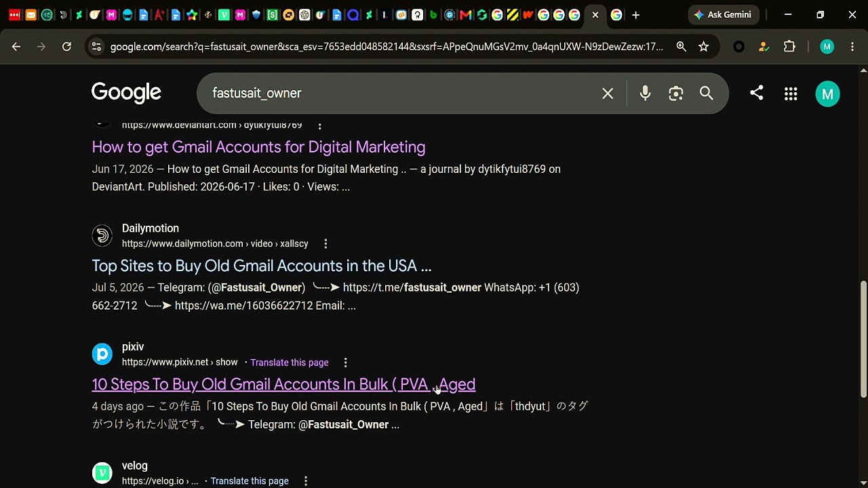Switch to the ChatGPT tab
This screenshot has width=868, height=488.
[305, 15]
